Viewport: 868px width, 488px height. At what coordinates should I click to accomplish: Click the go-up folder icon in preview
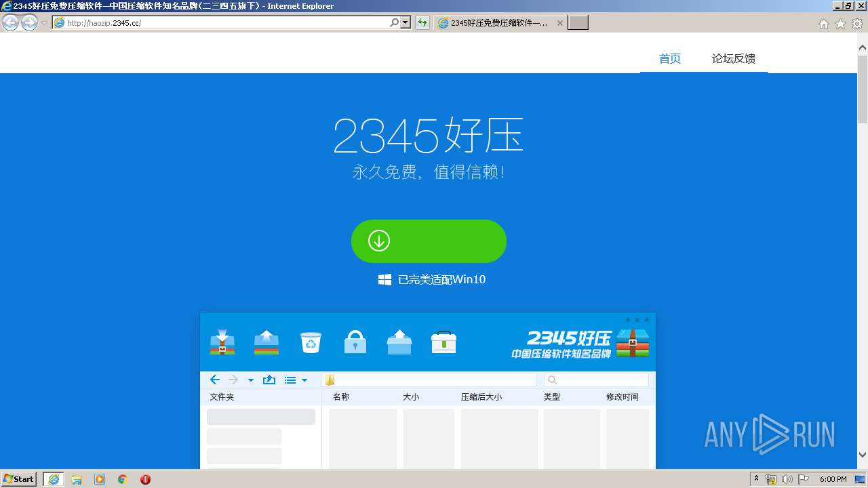[x=269, y=380]
